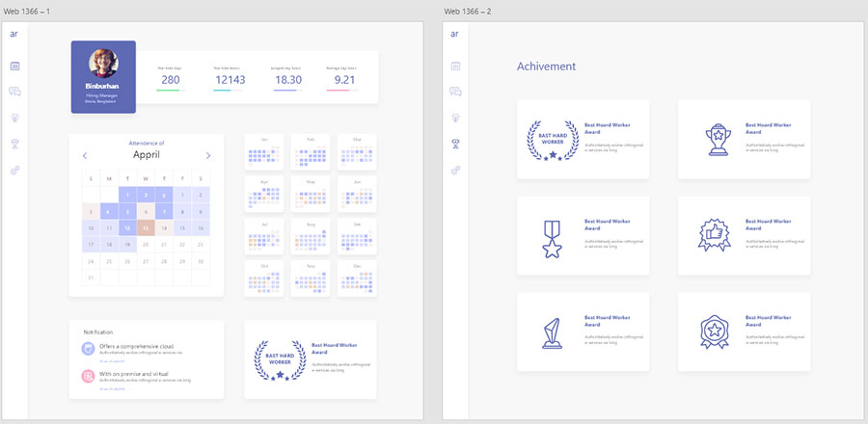Click the trophy cup award icon on Achivement page
This screenshot has height=424, width=868.
click(719, 140)
